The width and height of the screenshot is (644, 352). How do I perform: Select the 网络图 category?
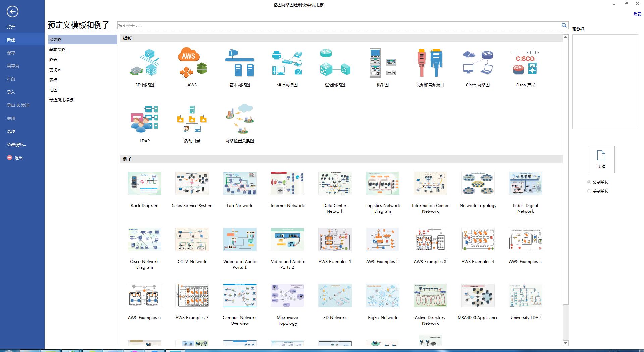click(83, 39)
